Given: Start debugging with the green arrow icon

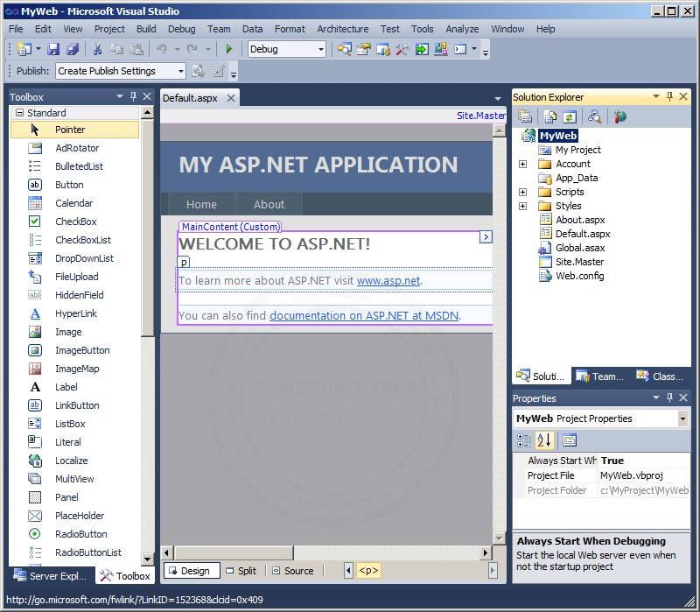Looking at the screenshot, I should tap(229, 50).
